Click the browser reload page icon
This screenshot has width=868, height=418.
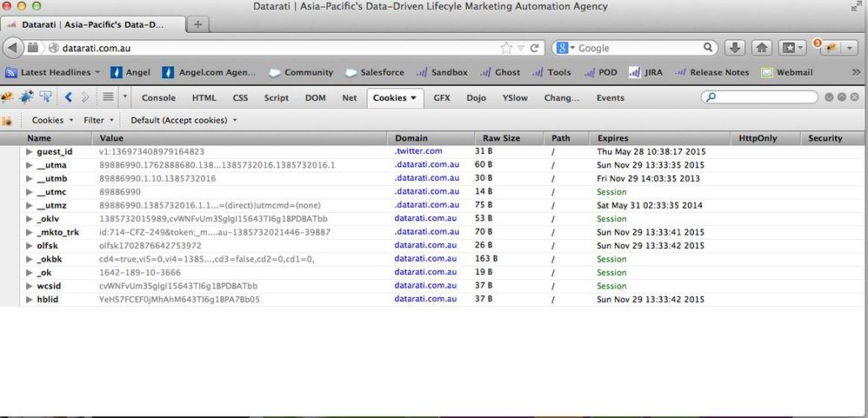536,48
